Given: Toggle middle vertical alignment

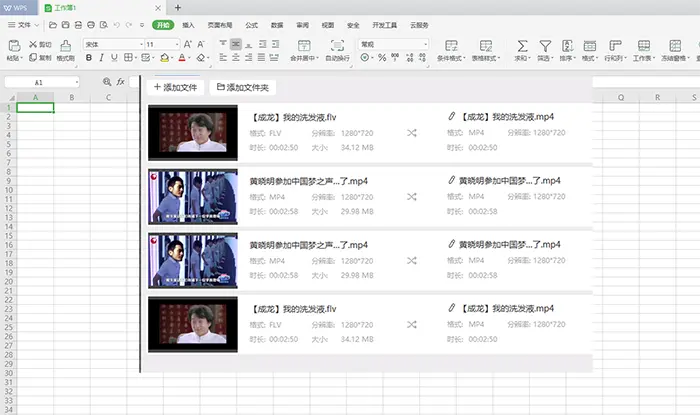Looking at the screenshot, I should click(x=236, y=44).
